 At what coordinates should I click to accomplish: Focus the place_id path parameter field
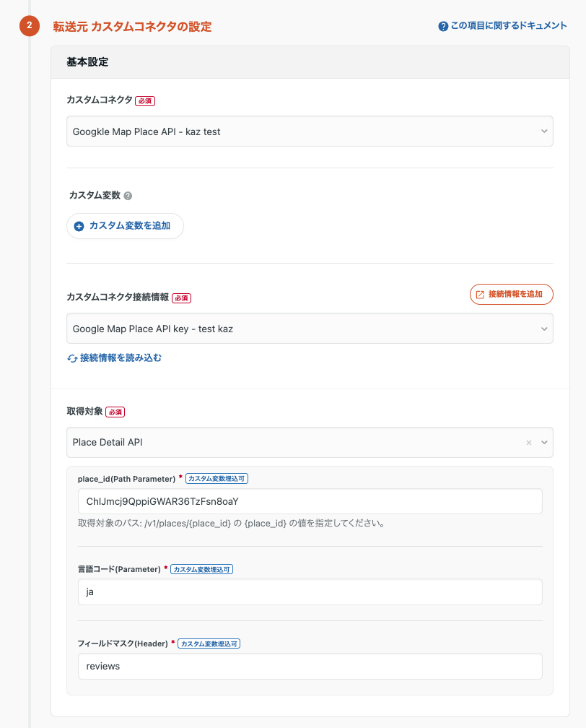[x=310, y=501]
